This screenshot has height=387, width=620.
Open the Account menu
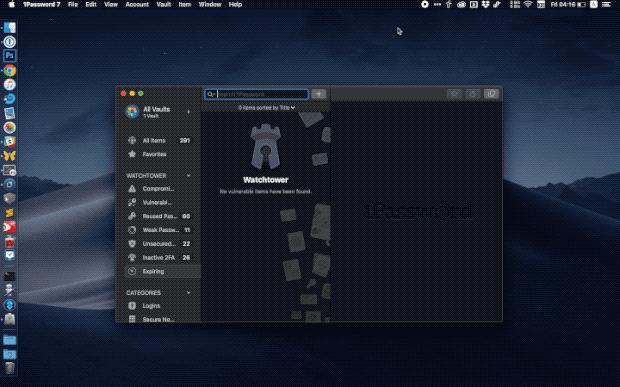tap(137, 4)
